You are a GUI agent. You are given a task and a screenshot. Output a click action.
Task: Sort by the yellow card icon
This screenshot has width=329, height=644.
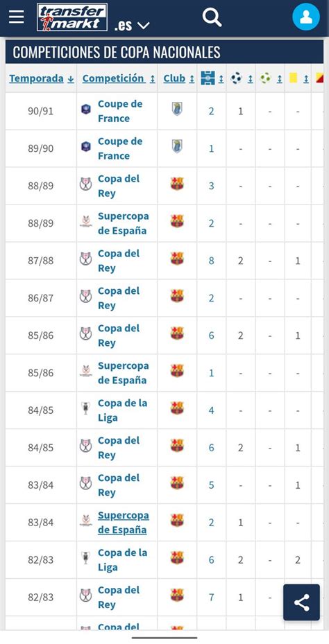(x=293, y=77)
